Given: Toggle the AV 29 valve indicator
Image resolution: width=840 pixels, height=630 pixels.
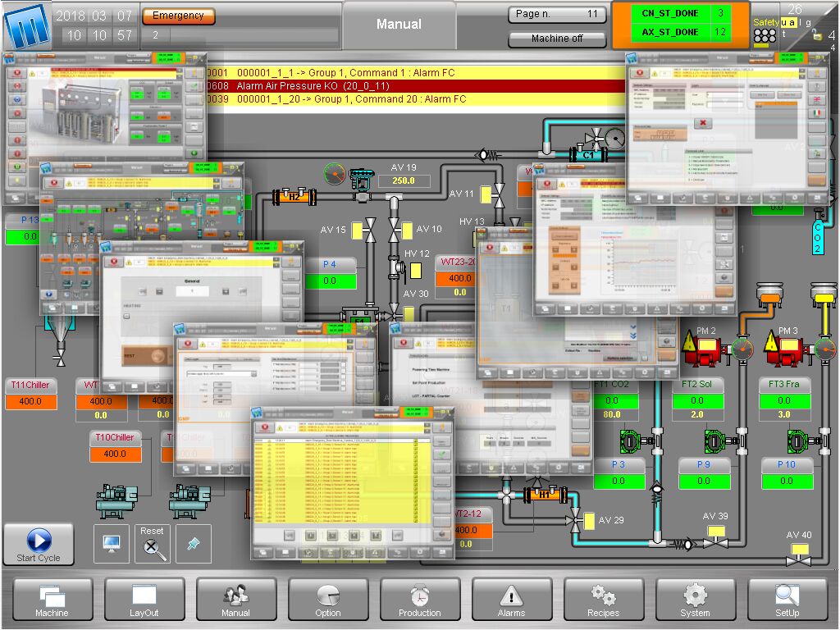Looking at the screenshot, I should click(589, 521).
